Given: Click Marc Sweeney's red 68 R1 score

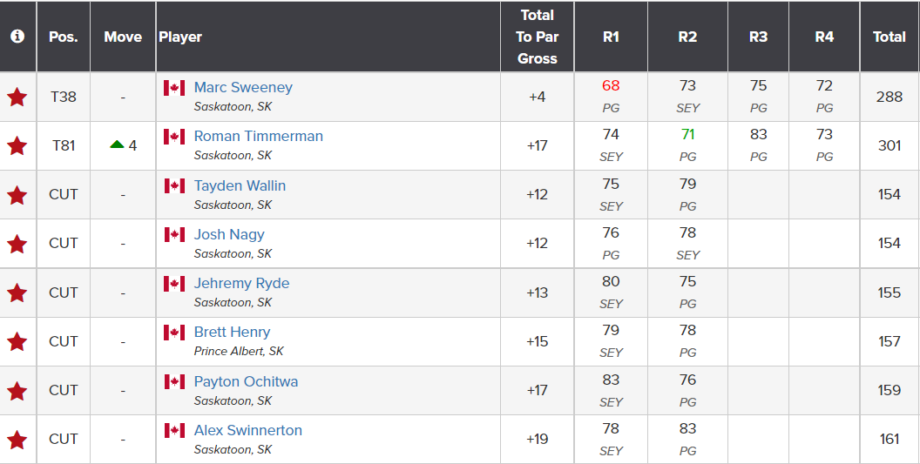Looking at the screenshot, I should click(x=611, y=86).
